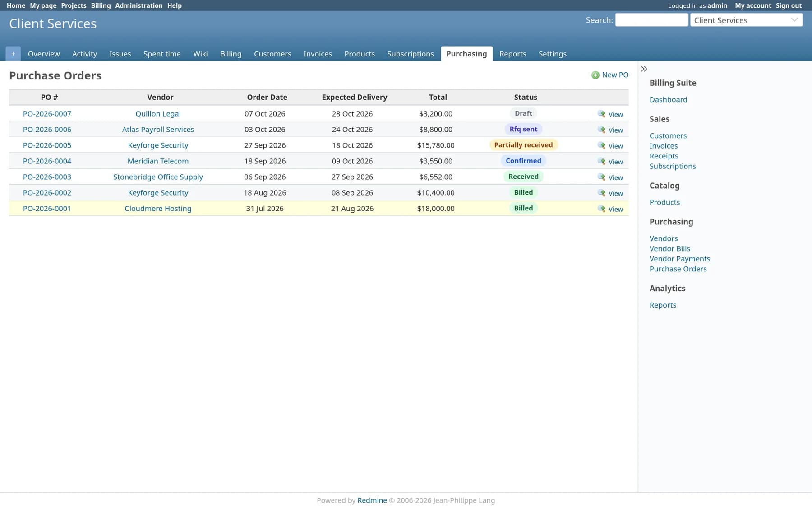Click the plus icon tab in project menu
This screenshot has height=508, width=812.
13,54
